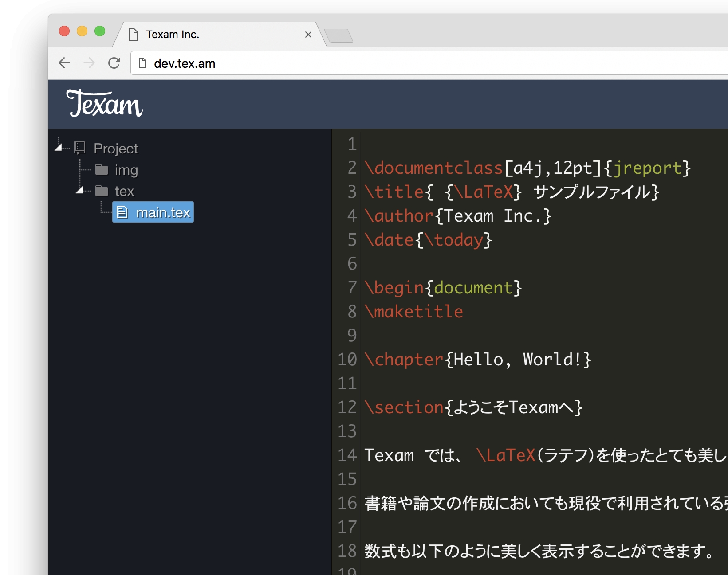This screenshot has height=575, width=728.
Task: Open a new browser tab
Action: pos(338,35)
